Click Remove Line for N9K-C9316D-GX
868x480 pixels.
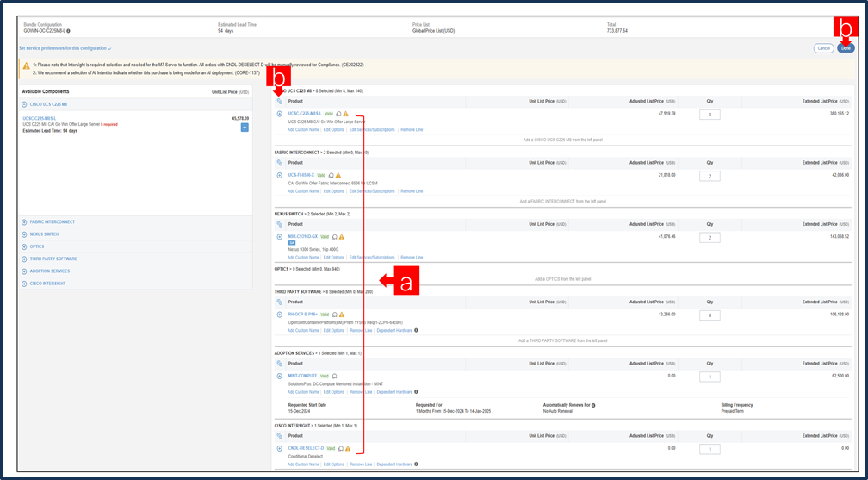pyautogui.click(x=412, y=258)
